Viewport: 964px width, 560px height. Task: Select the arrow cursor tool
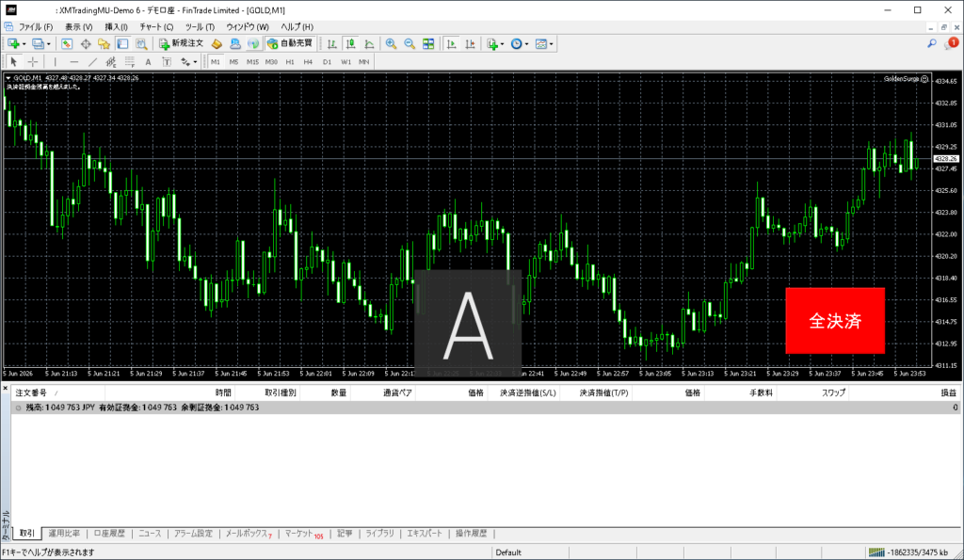point(13,61)
